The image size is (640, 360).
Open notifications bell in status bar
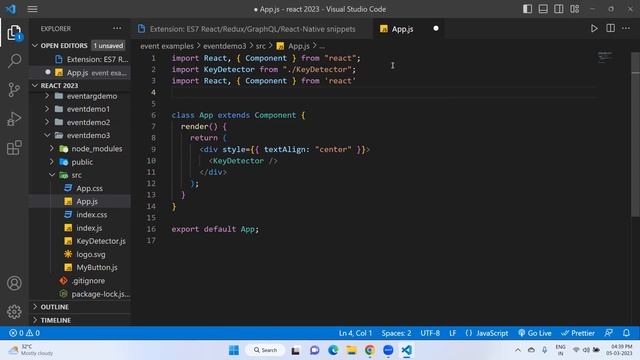click(x=626, y=333)
